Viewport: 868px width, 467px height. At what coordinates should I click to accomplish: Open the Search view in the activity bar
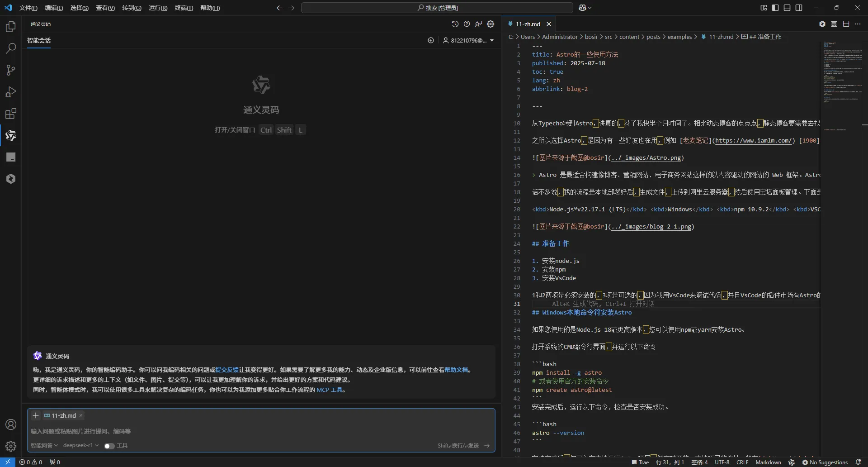click(11, 48)
